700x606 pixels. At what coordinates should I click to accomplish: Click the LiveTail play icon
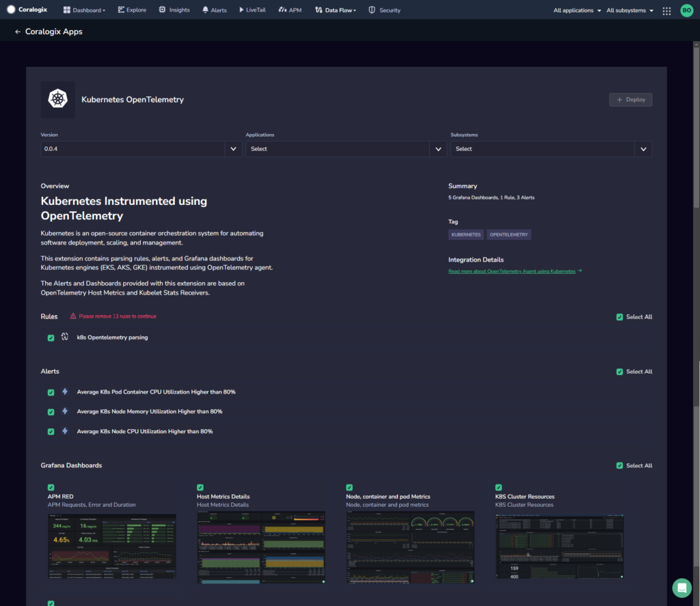(x=241, y=10)
